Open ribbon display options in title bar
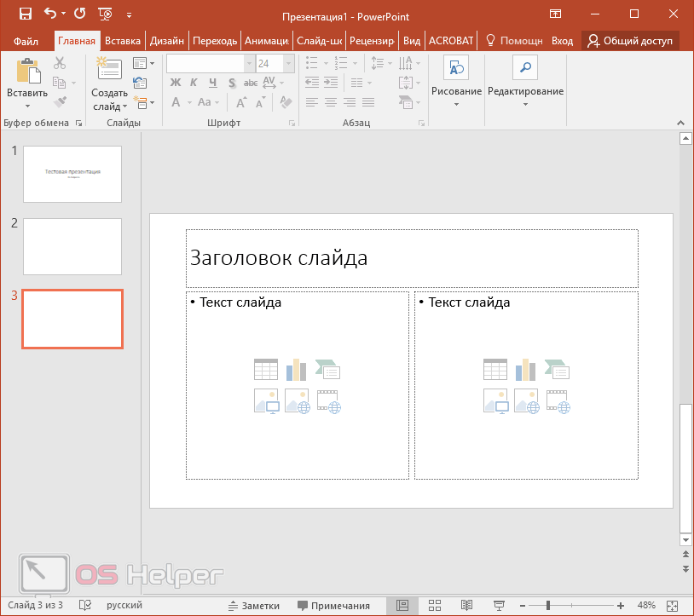Viewport: 694px width, 616px height. tap(556, 14)
